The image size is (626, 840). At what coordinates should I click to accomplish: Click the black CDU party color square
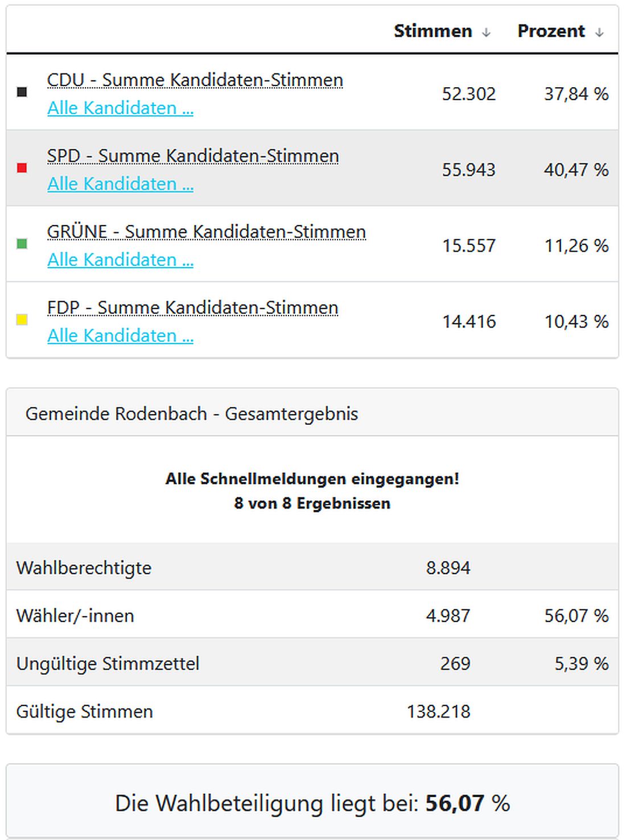[x=22, y=92]
